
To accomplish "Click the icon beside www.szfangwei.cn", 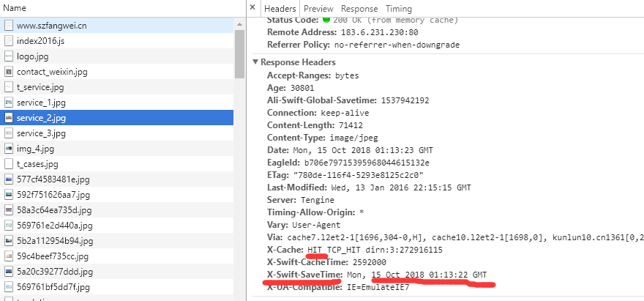I will tap(9, 26).
